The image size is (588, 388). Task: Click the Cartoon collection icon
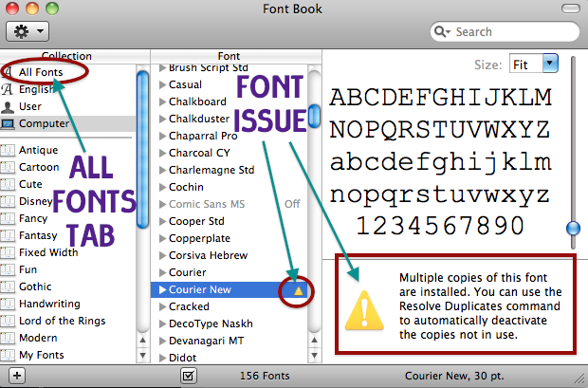click(8, 167)
